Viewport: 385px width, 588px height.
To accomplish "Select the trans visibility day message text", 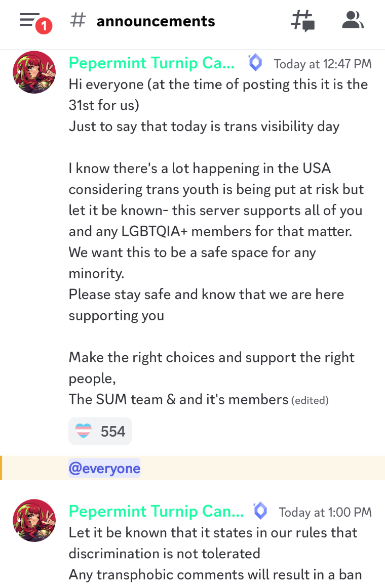I will 204,126.
